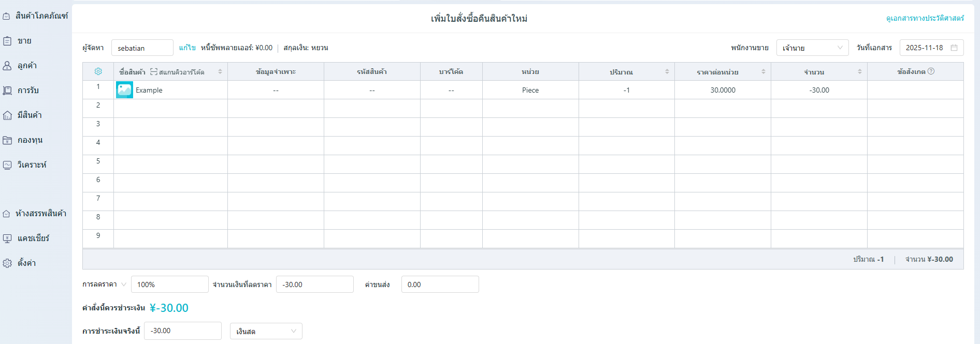
Task: Open ตั้งค่า gear icon in sidebar
Action: 7,263
